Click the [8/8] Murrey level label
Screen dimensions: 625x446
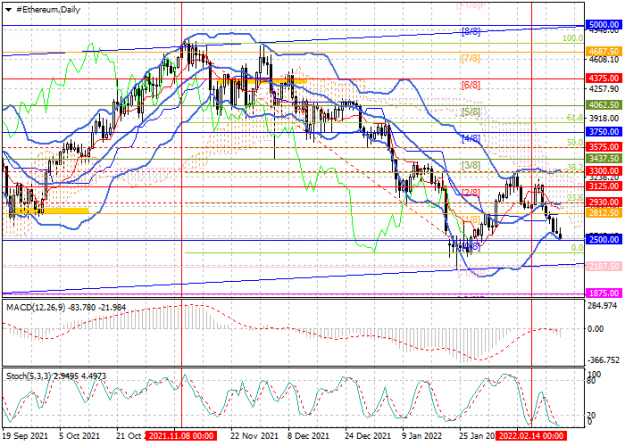coord(471,32)
